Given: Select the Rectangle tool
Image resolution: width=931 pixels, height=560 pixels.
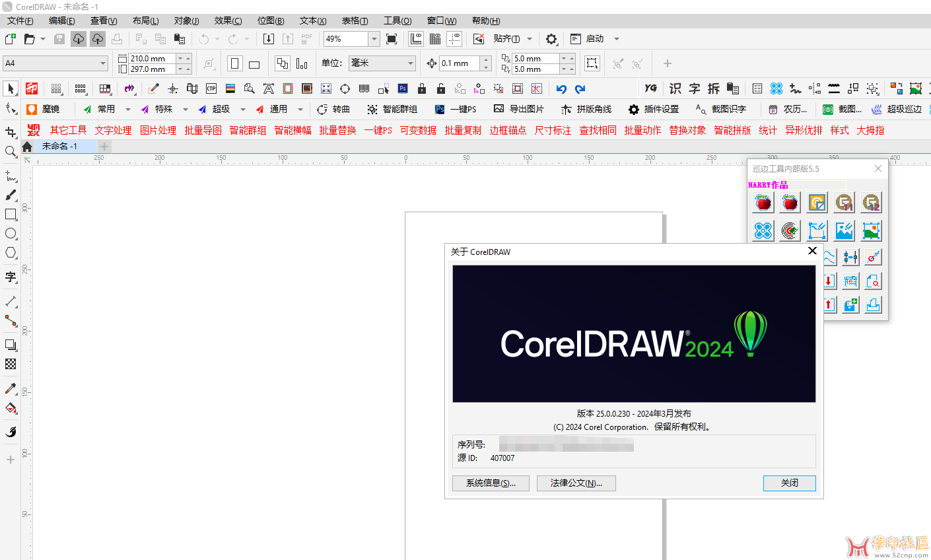Looking at the screenshot, I should 11,214.
